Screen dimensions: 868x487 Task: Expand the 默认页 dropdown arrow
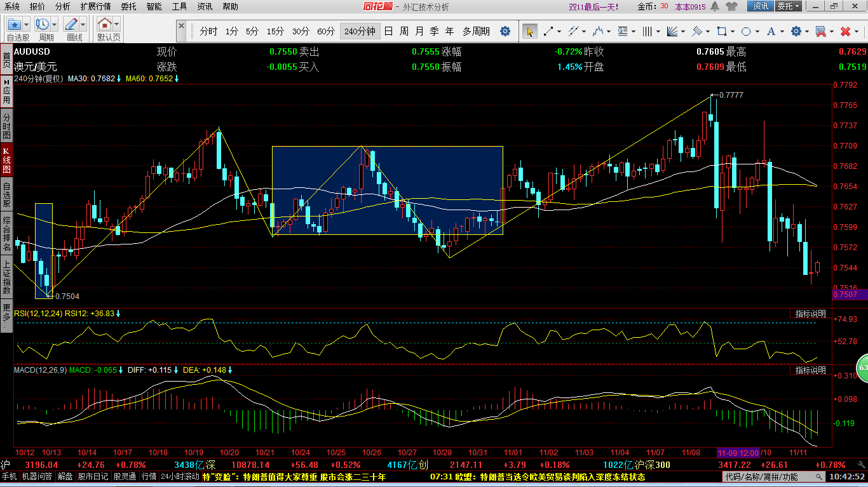click(x=117, y=25)
